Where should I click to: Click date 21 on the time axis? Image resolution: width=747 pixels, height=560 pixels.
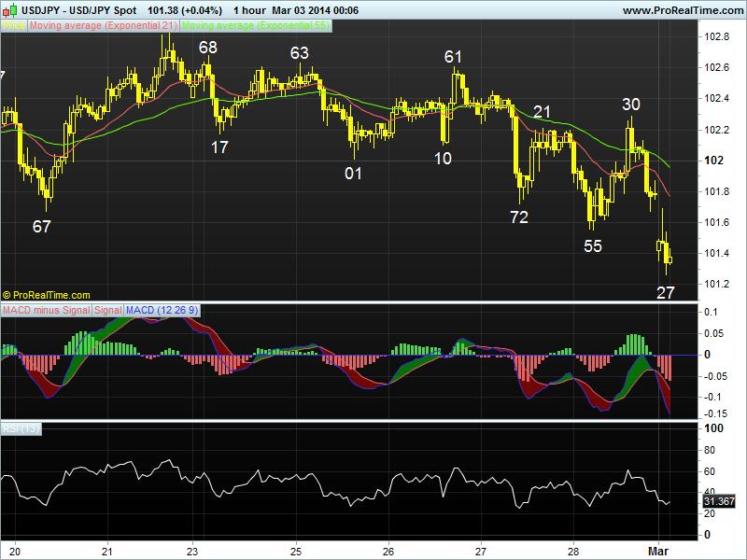pyautogui.click(x=107, y=552)
